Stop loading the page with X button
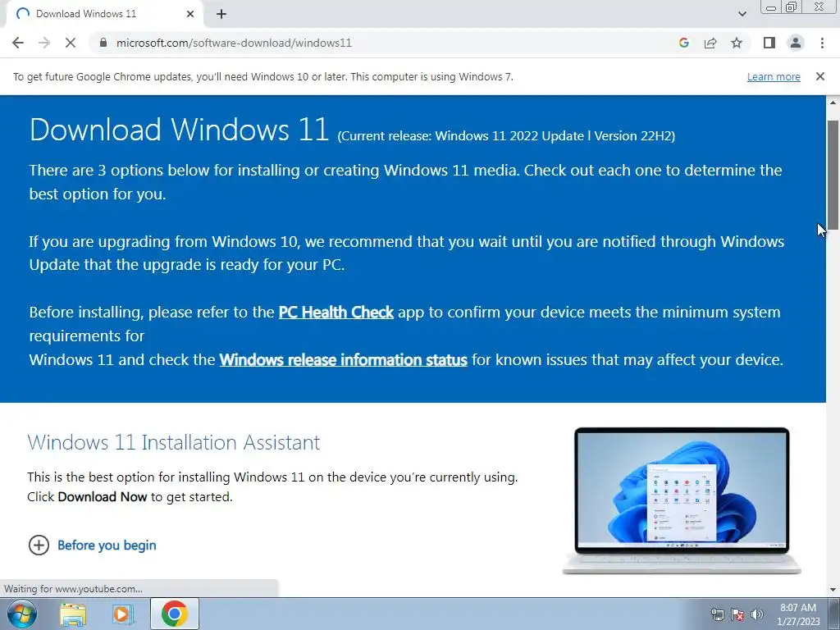Screen dimensions: 840x630 [71, 43]
